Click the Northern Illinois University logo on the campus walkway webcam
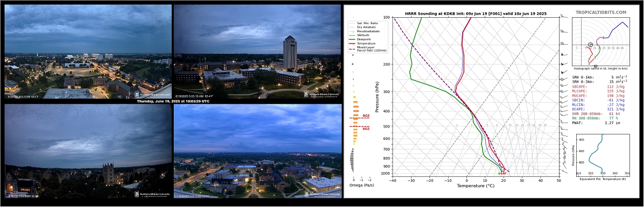The image size is (644, 207). pyautogui.click(x=322, y=194)
